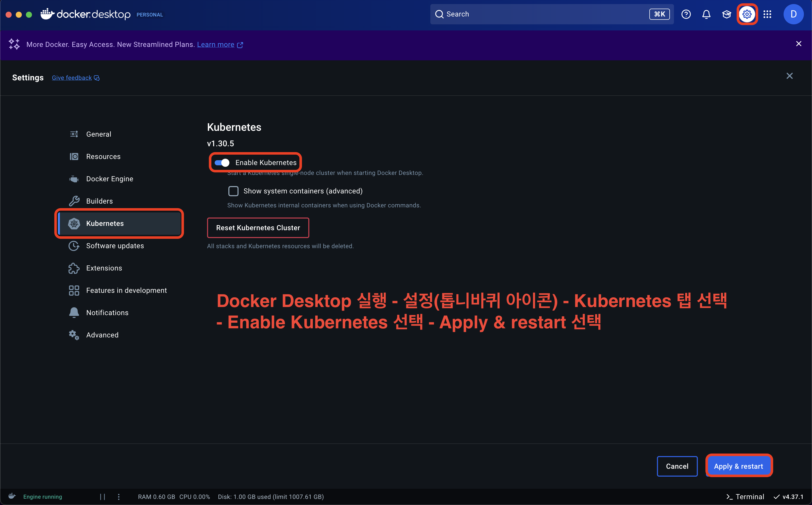The height and width of the screenshot is (505, 812).
Task: Go to the Resources settings tab
Action: pos(103,157)
